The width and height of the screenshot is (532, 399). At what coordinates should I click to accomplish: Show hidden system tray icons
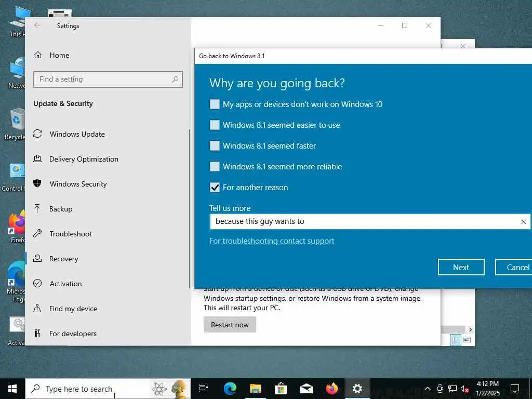click(x=428, y=389)
